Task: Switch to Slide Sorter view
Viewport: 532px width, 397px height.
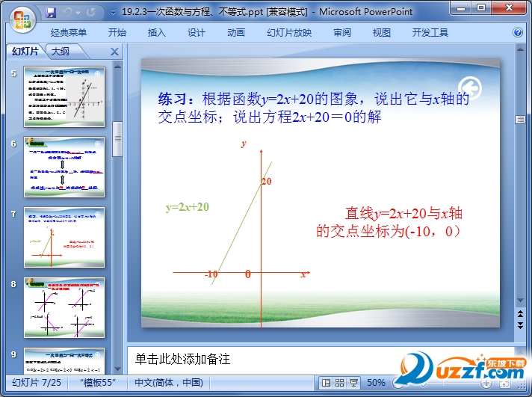Action: 340,383
